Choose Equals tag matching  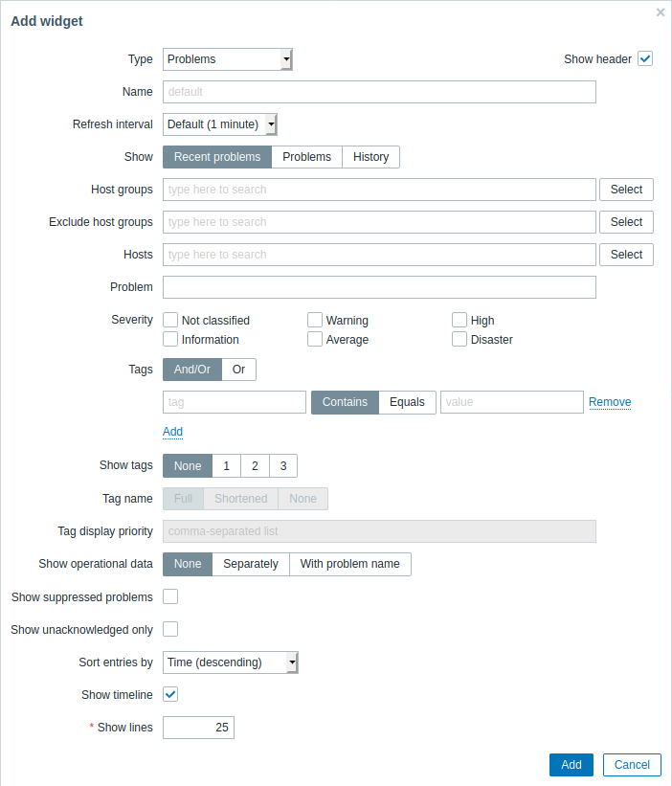407,402
